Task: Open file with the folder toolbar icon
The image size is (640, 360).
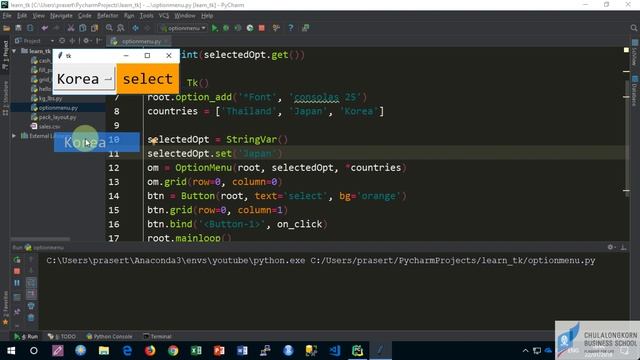Action: point(7,28)
